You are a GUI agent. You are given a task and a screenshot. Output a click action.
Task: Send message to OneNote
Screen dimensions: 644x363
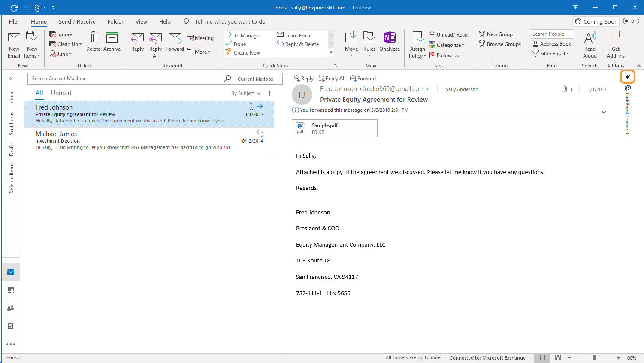(390, 42)
